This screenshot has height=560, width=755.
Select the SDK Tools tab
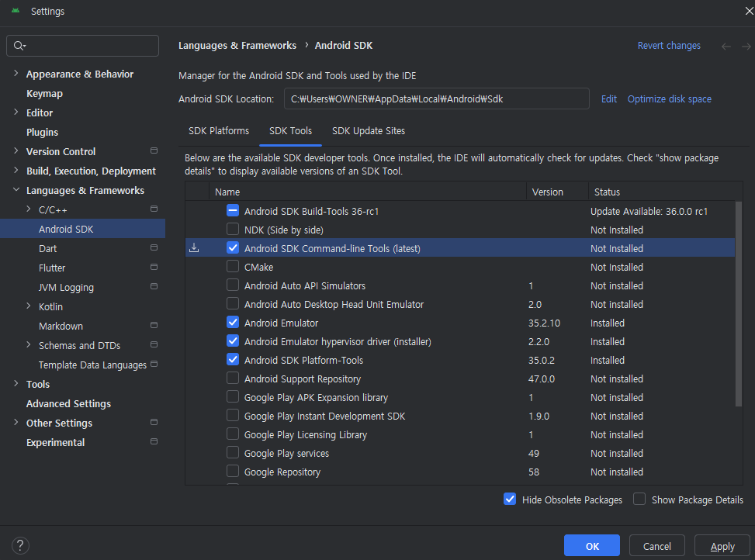click(290, 131)
